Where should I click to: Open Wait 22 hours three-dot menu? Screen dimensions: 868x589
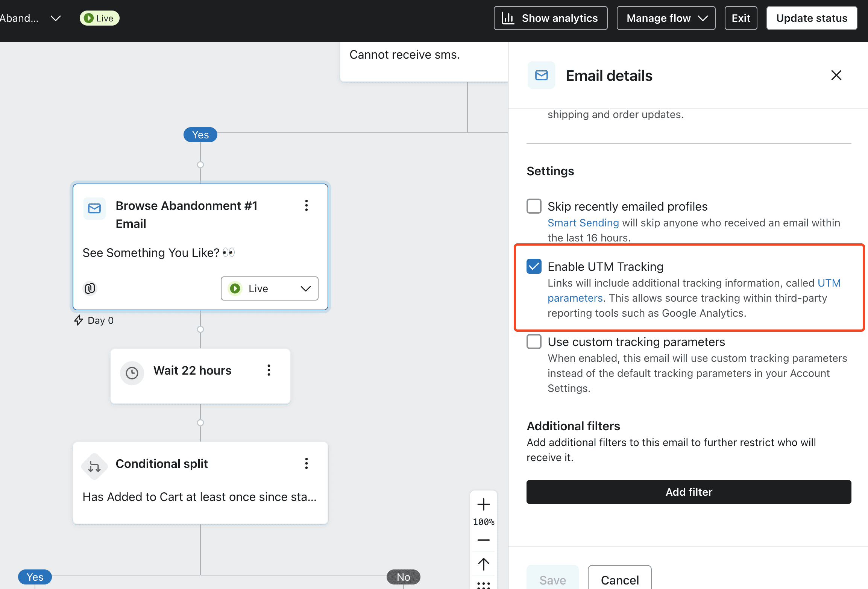pyautogui.click(x=269, y=370)
